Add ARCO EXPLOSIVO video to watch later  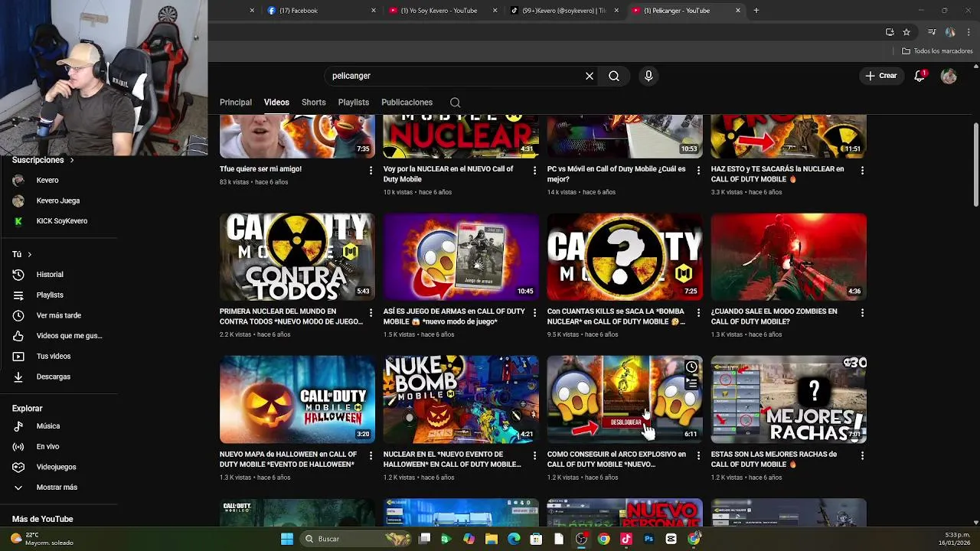coord(691,367)
